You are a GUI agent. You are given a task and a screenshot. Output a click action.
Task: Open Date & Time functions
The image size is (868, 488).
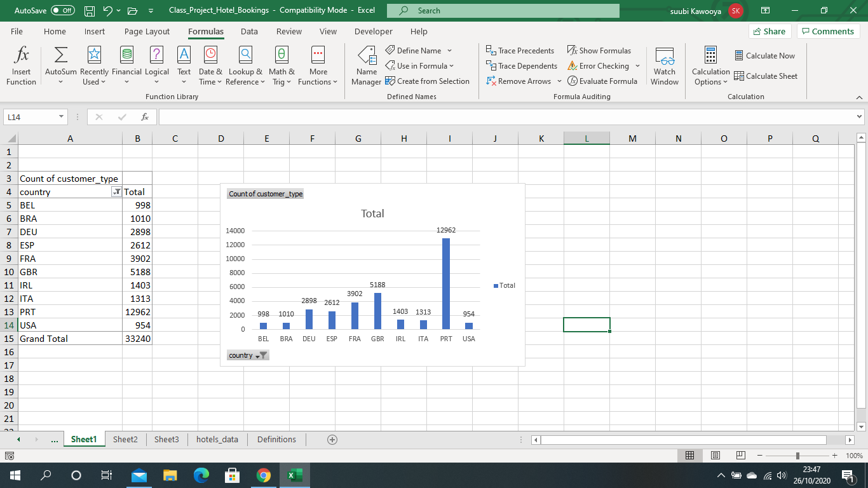[x=210, y=66]
